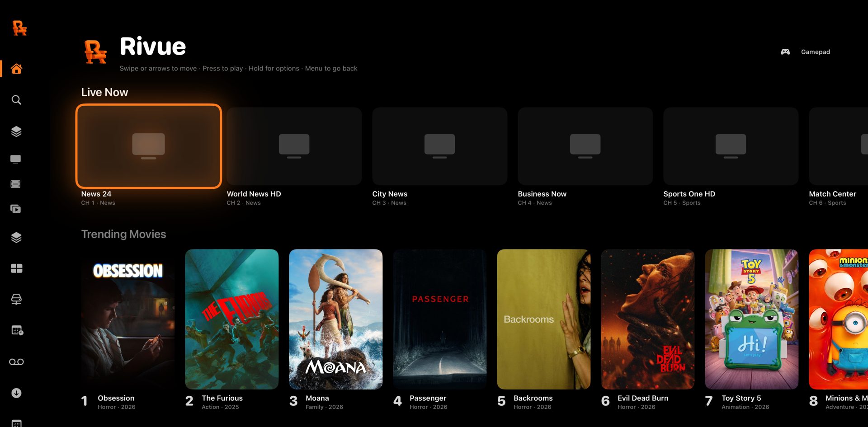The image size is (868, 427).
Task: Click the gamepad controller icon
Action: 785,52
